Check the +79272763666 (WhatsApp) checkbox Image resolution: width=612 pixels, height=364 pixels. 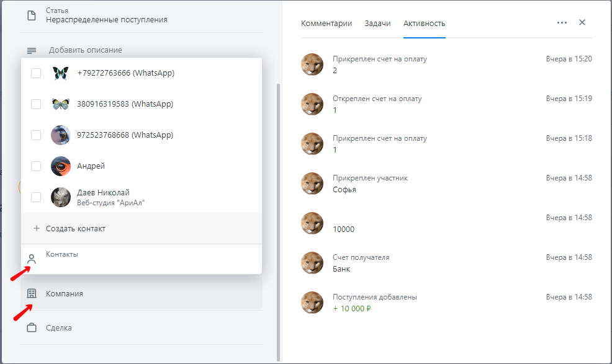(x=36, y=73)
